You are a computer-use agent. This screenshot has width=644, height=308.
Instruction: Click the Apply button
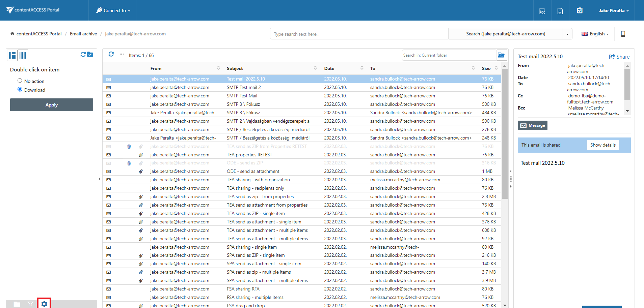(x=52, y=105)
